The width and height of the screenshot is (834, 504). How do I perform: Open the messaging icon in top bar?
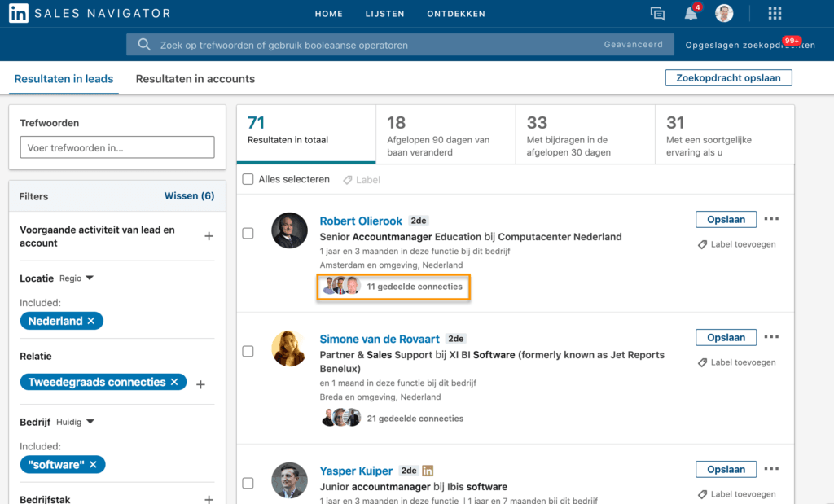(657, 13)
